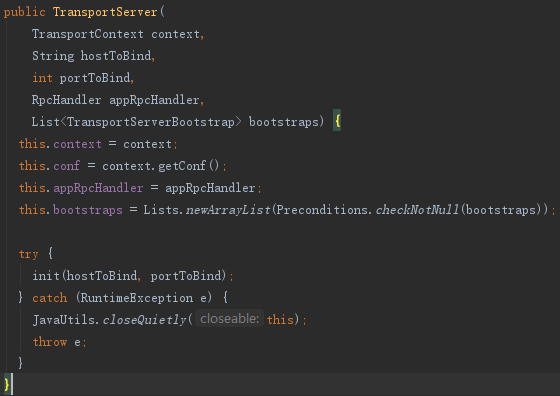Click the JavaUtils class reference
The width and height of the screenshot is (560, 396).
(x=64, y=320)
